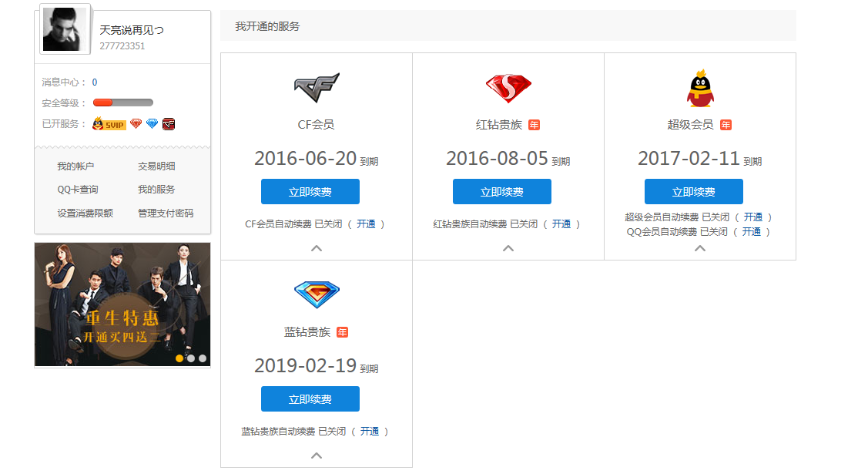Click the small CF icon in 已开服务

coord(169,124)
